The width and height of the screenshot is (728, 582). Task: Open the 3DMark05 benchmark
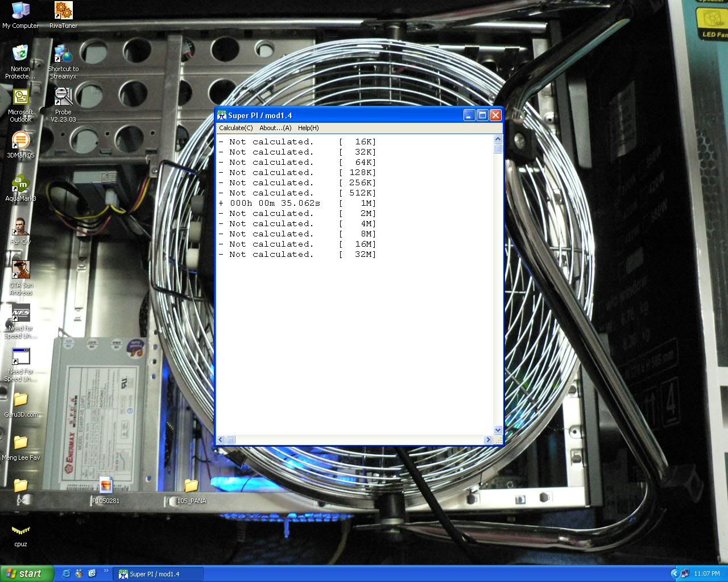(x=20, y=140)
